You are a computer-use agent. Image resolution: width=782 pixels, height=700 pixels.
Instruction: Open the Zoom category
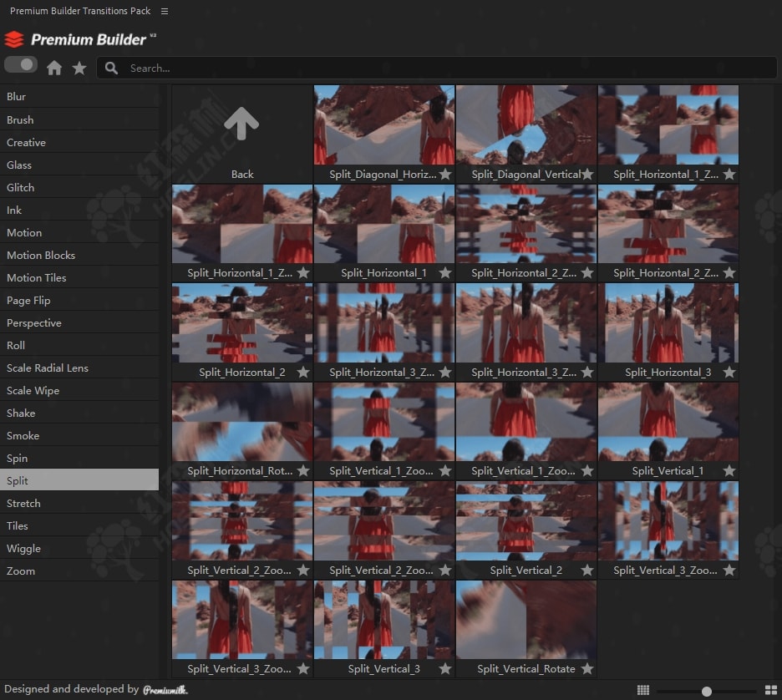(21, 571)
